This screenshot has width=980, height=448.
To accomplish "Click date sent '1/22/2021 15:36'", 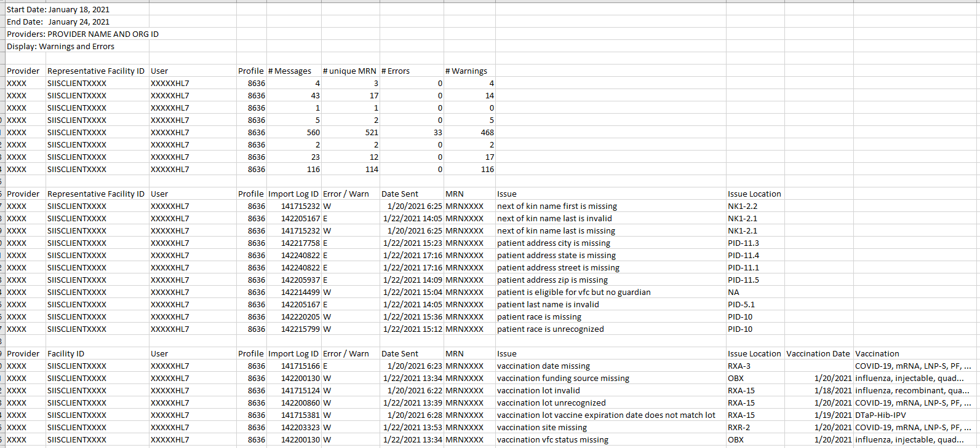I will point(412,317).
